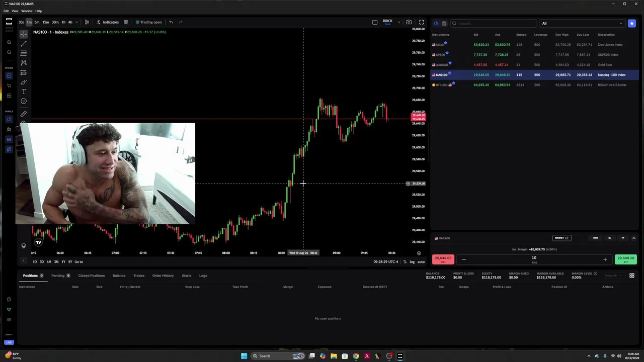This screenshot has width=644, height=362.
Task: Click the zoom out magnifier icon
Action: click(x=9, y=52)
